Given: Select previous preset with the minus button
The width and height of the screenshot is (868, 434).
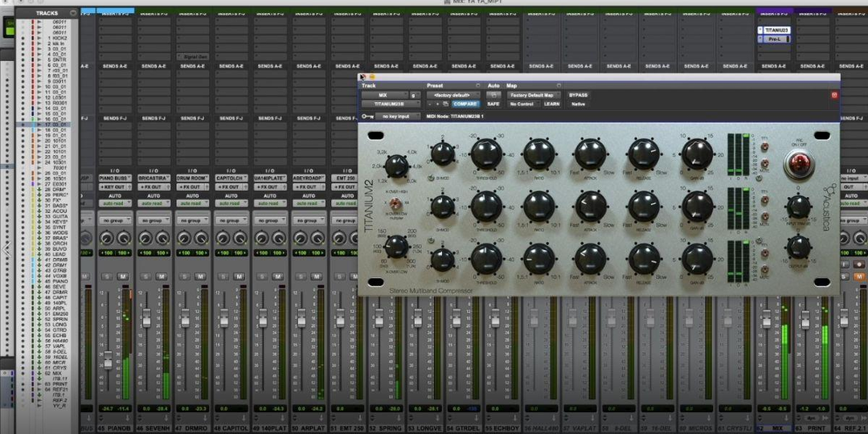Looking at the screenshot, I should click(430, 104).
